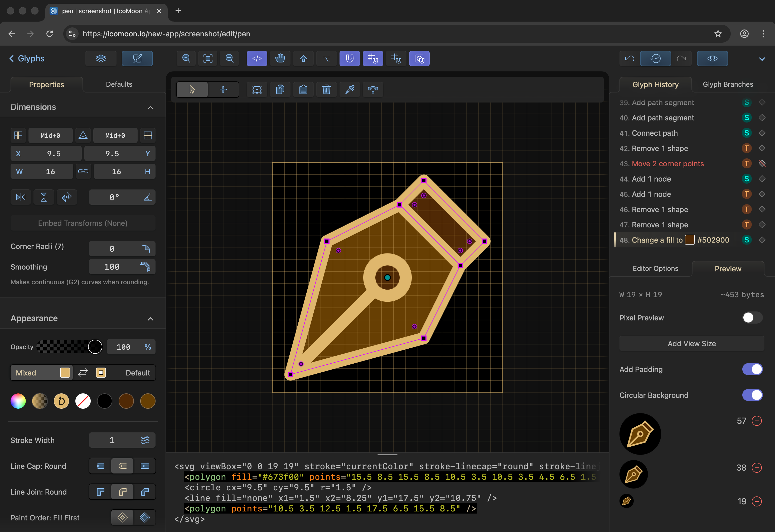
Task: Select the Eyedropper tool in the canvas toolbar
Action: pos(350,89)
